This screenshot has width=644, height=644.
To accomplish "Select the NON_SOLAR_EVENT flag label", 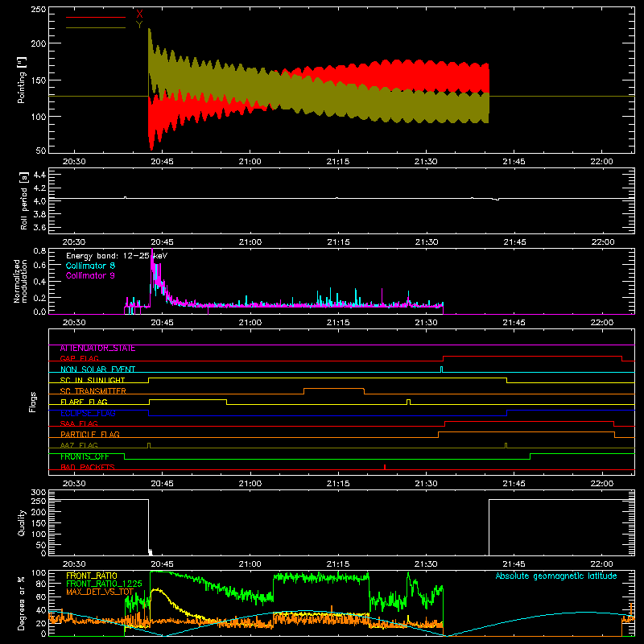I will click(97, 369).
